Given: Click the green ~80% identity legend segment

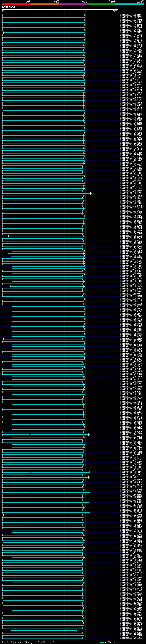Looking at the screenshot, I should [x=101, y=4].
